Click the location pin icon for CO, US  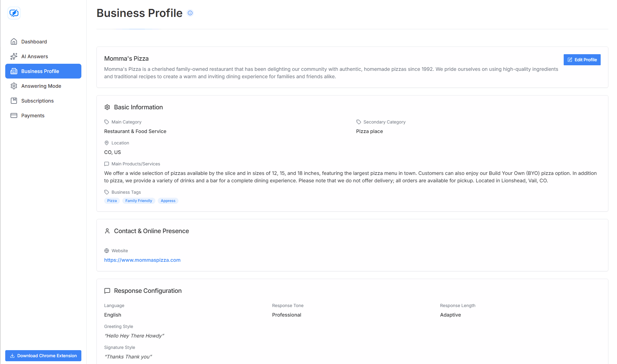[107, 143]
